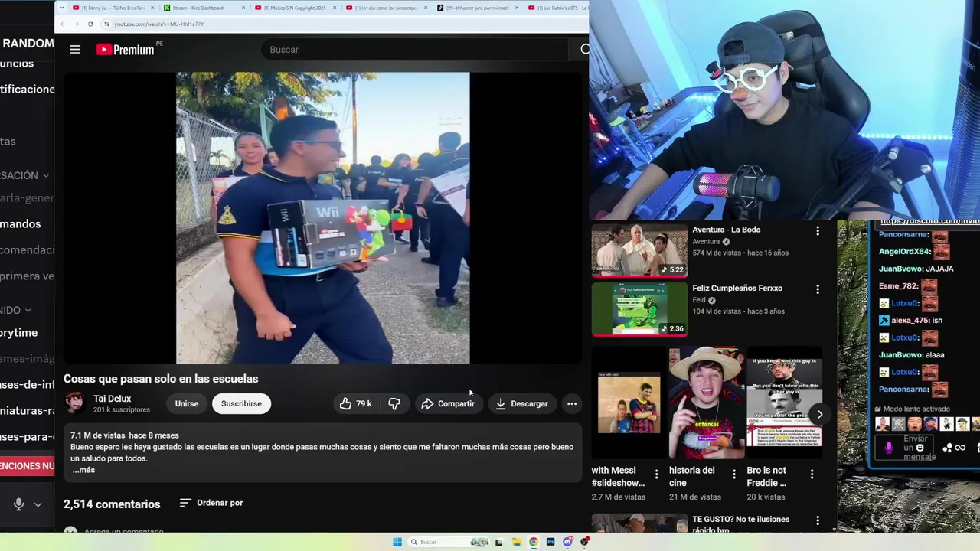Close the Música SIN Copyright tab
The image size is (980, 551).
point(335,8)
